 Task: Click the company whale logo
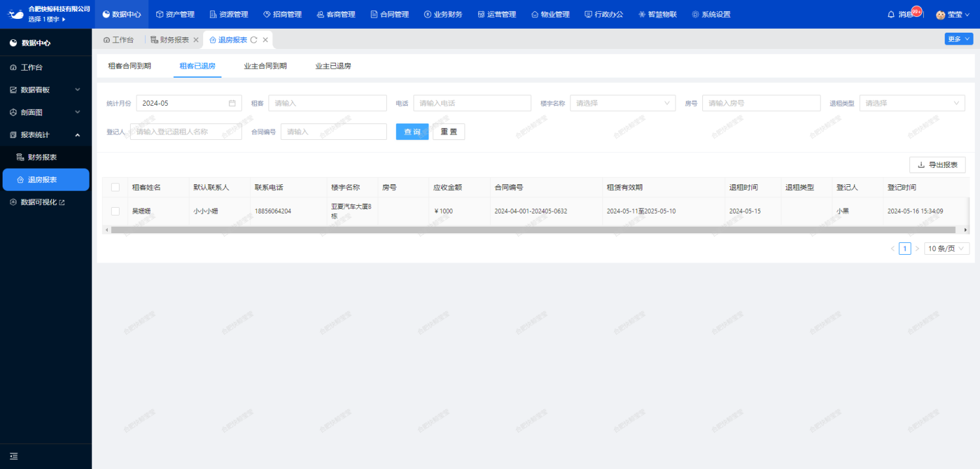point(16,14)
